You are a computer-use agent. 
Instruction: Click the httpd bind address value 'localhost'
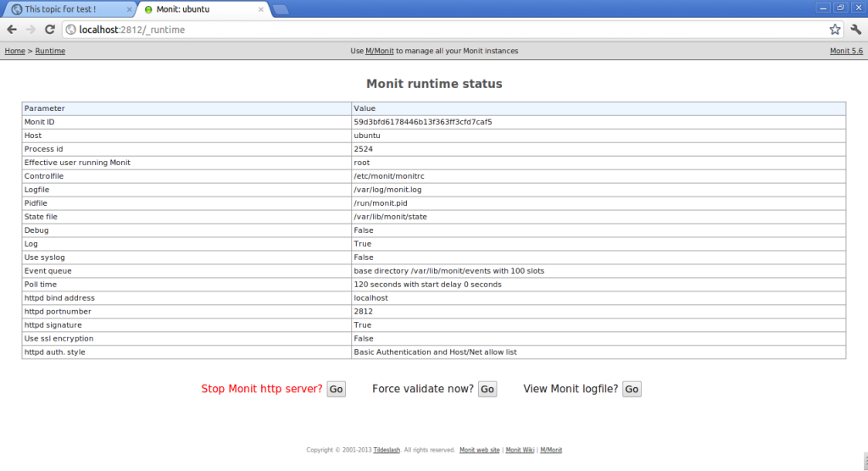[x=371, y=298]
